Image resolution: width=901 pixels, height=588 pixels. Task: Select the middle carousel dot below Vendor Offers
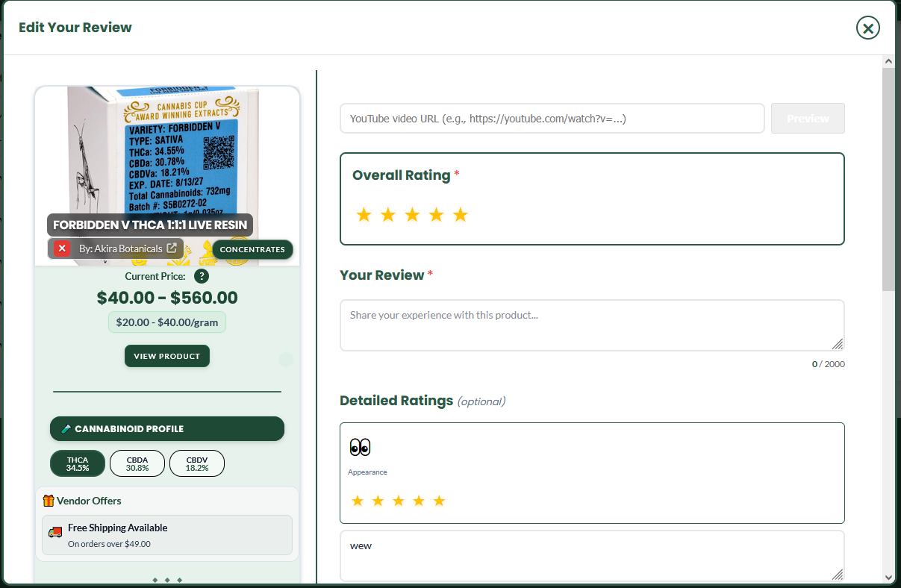166,578
